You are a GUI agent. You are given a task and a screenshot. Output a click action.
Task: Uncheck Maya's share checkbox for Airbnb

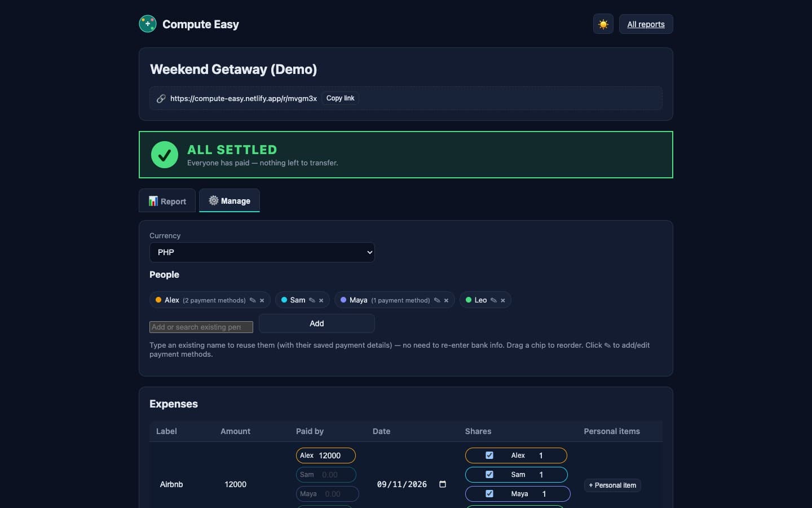click(x=489, y=493)
